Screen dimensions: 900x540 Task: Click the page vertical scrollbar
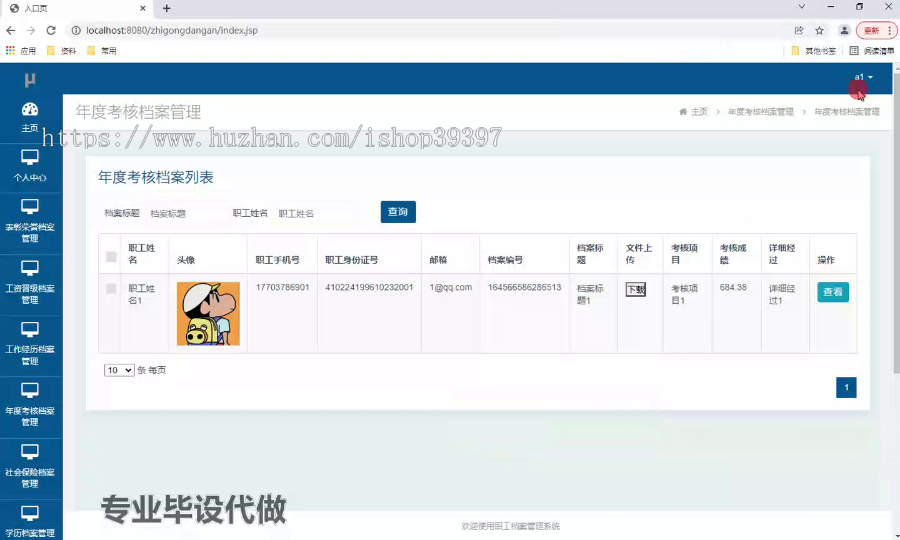click(x=897, y=224)
